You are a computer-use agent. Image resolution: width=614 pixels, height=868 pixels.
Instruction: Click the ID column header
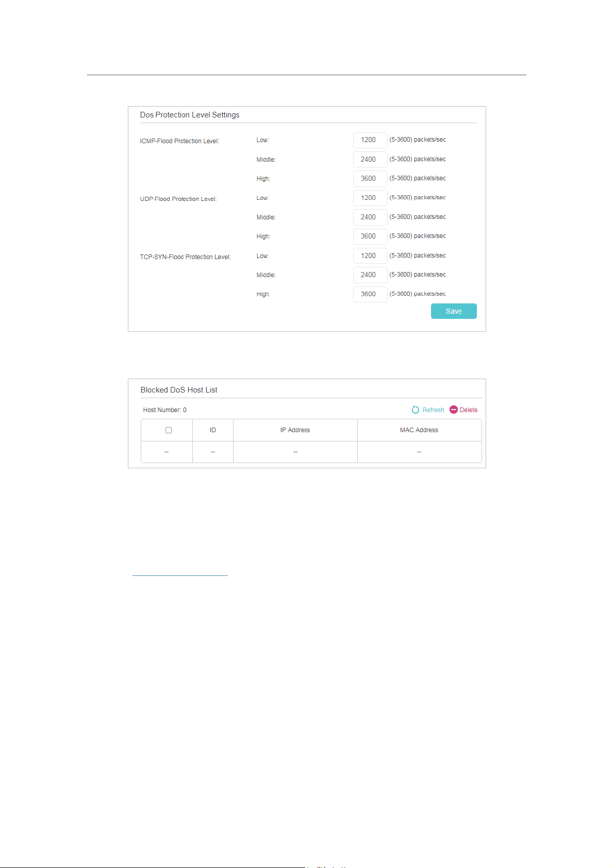pos(213,430)
